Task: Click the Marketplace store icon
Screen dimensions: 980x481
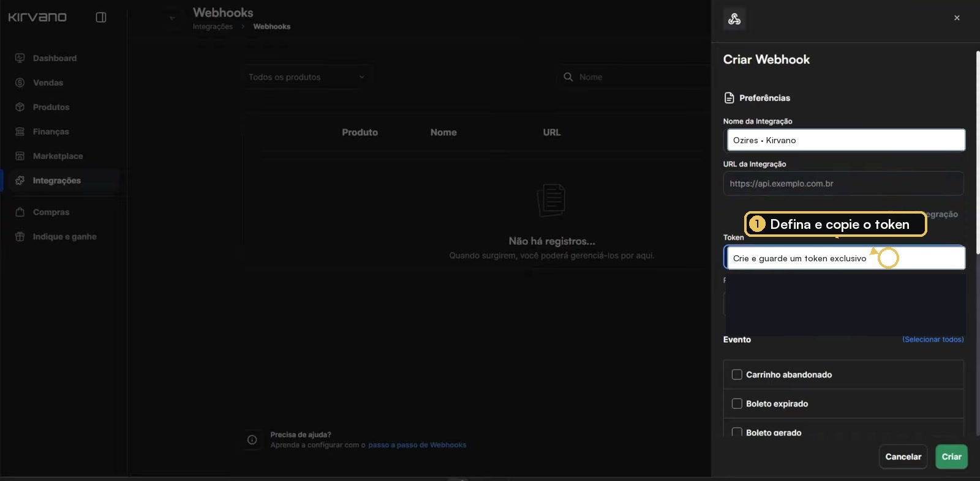Action: pos(20,156)
